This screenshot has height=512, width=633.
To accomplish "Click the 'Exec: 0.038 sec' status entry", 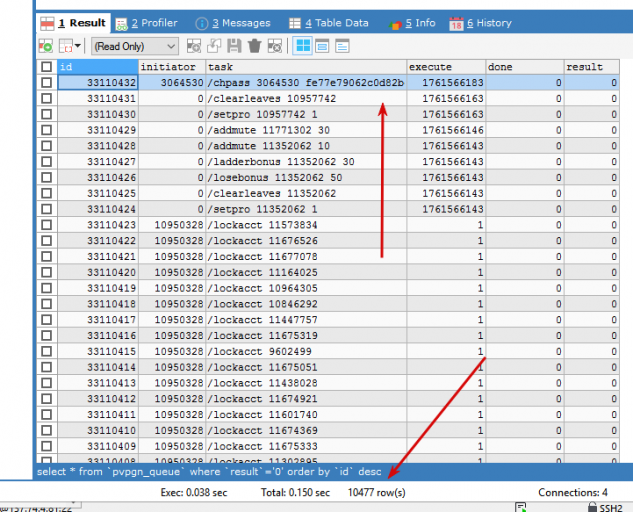I will click(194, 493).
